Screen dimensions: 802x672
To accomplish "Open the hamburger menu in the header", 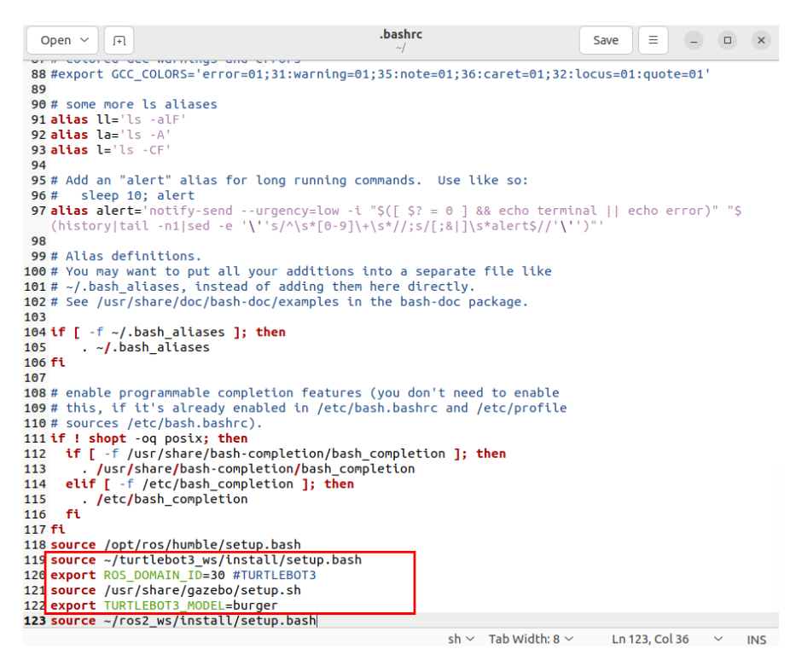I will (x=653, y=40).
